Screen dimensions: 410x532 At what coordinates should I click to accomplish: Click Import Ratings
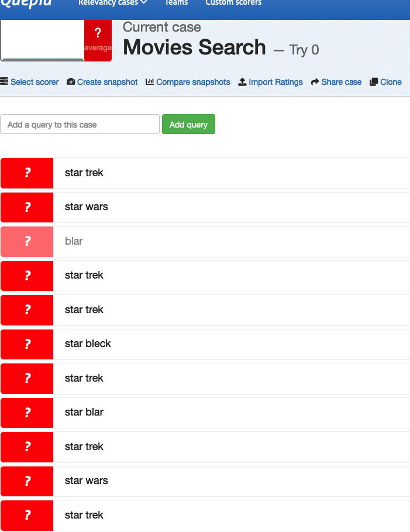tap(275, 82)
